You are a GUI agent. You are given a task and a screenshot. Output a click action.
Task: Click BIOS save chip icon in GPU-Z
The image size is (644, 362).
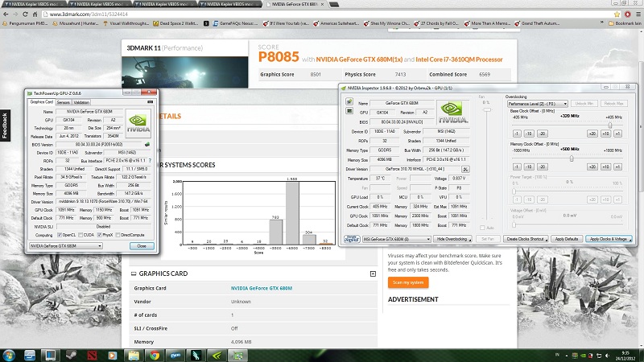pyautogui.click(x=147, y=145)
